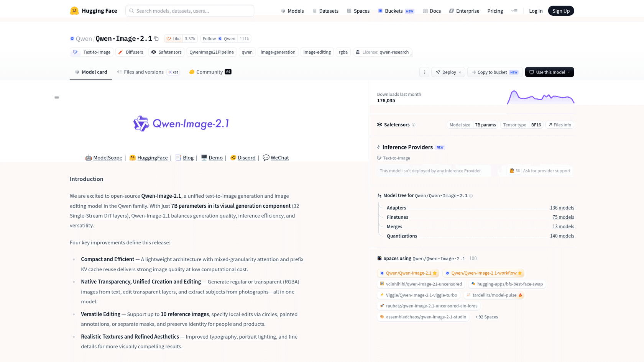Screen dimensions: 644x362
Task: Click the Safetensors library tag
Action: pyautogui.click(x=166, y=52)
